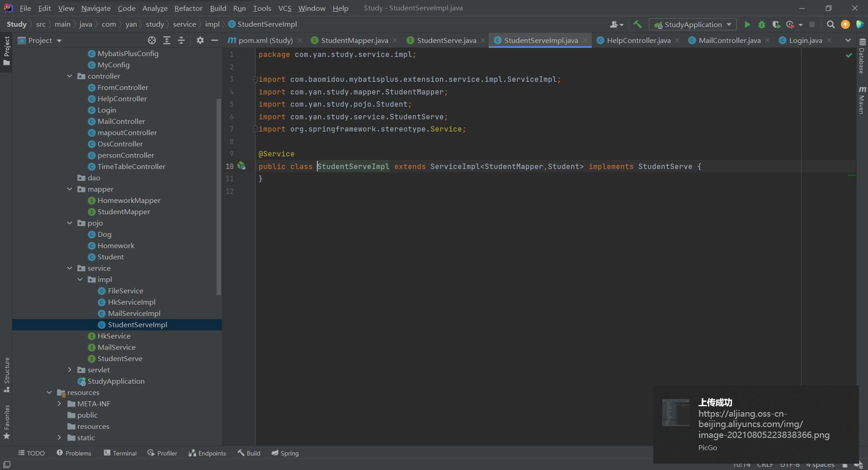Expand the StudyApplication run configuration dropdown
Screen dimensions: 868x470
click(728, 24)
